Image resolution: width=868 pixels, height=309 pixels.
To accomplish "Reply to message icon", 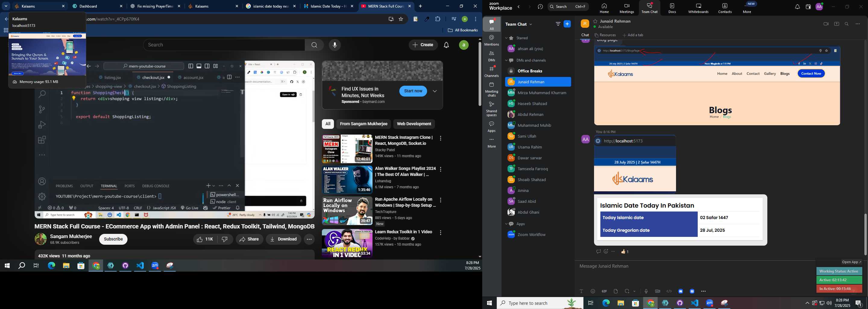I will (x=599, y=252).
